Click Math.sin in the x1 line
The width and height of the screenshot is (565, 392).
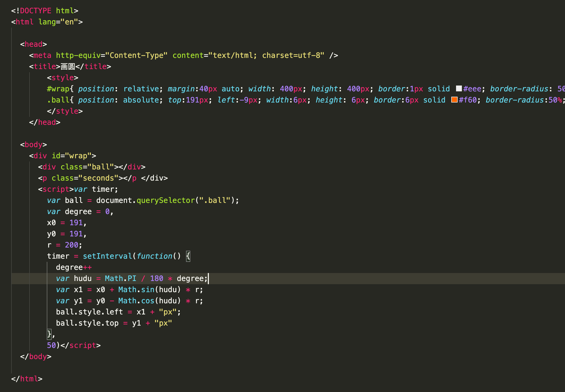[x=136, y=289]
